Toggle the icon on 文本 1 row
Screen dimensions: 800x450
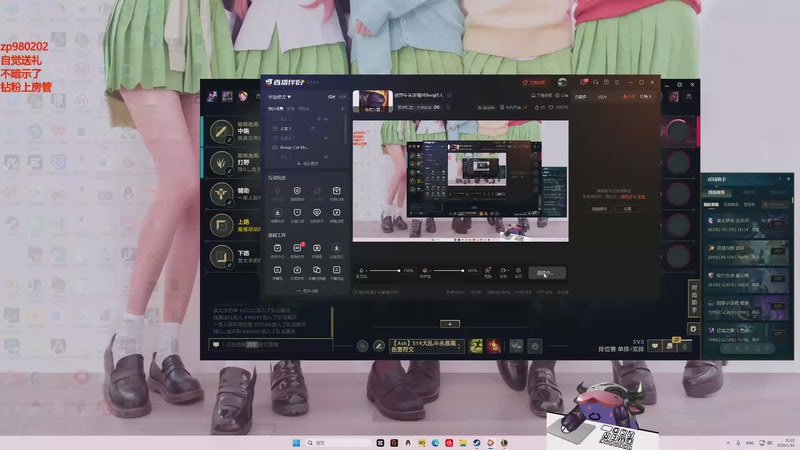(x=313, y=129)
